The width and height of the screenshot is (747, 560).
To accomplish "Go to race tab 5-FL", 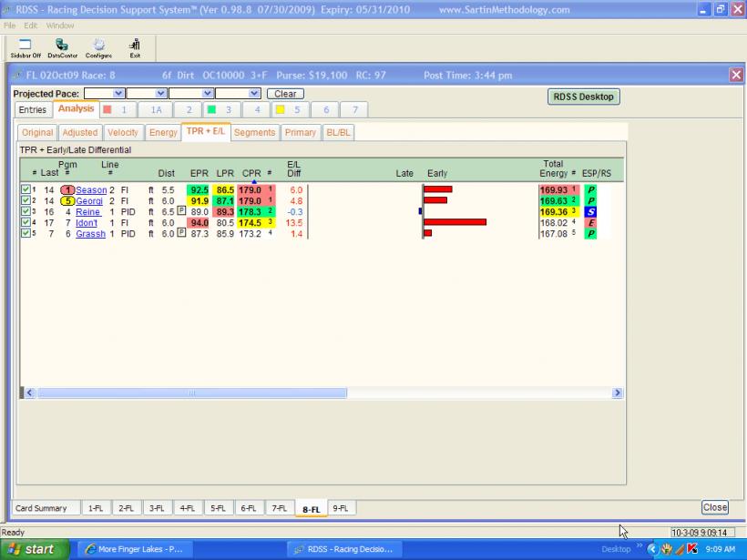I will click(x=218, y=508).
